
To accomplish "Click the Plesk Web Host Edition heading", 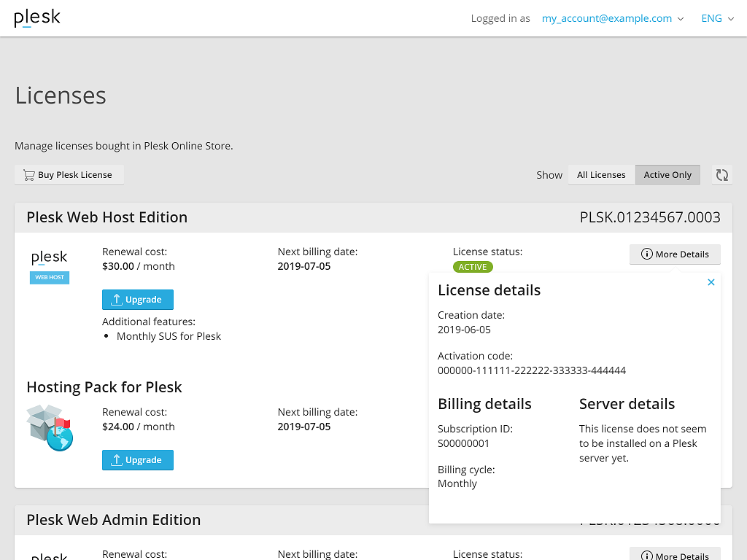I will coord(107,217).
